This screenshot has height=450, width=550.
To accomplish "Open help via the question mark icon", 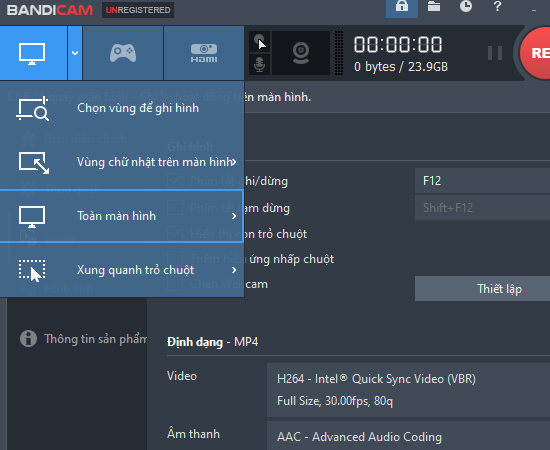I will [497, 6].
